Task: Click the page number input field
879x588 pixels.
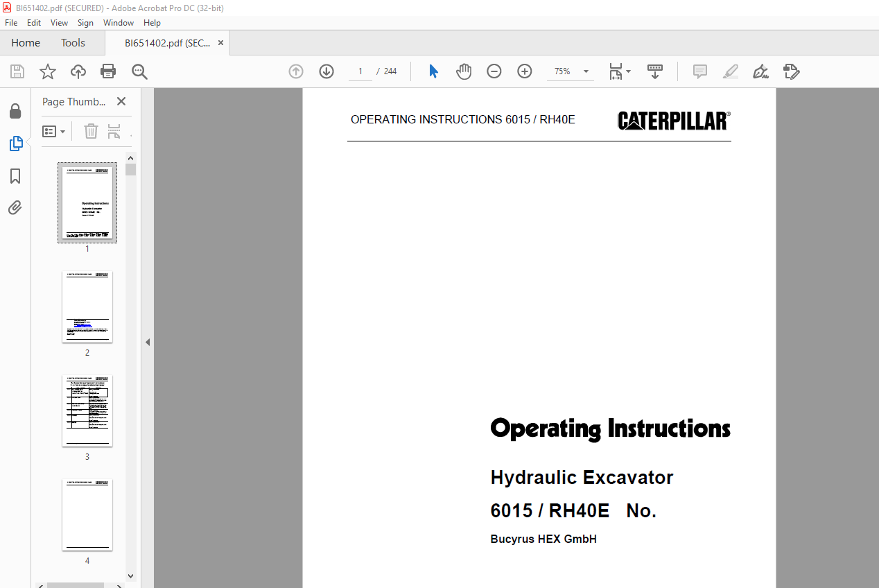Action: [360, 71]
